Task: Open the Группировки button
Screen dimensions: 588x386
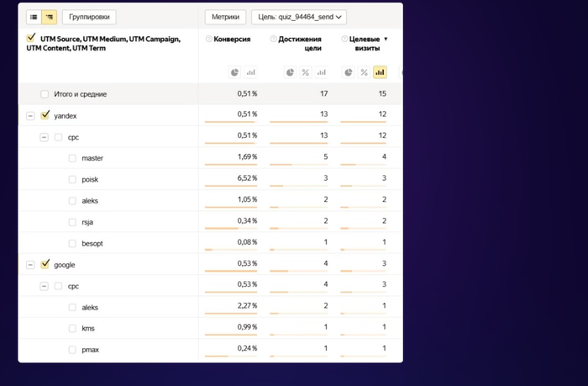Action: pyautogui.click(x=89, y=17)
